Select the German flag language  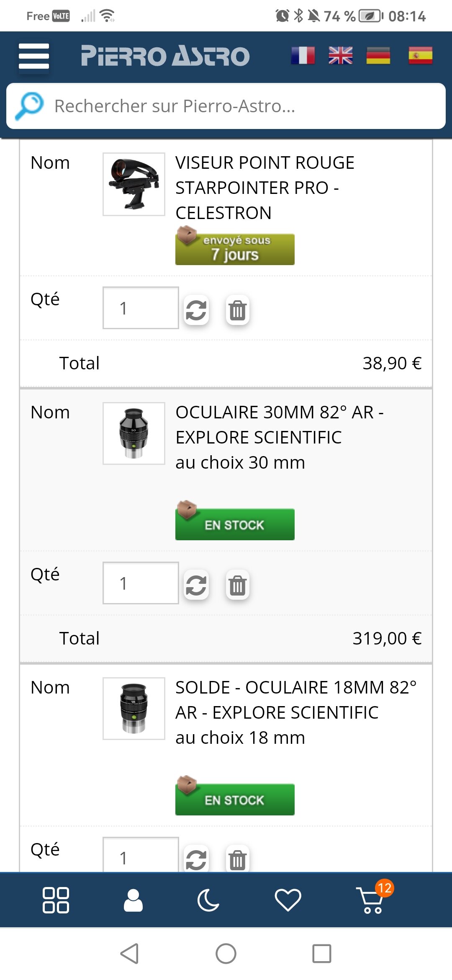378,55
